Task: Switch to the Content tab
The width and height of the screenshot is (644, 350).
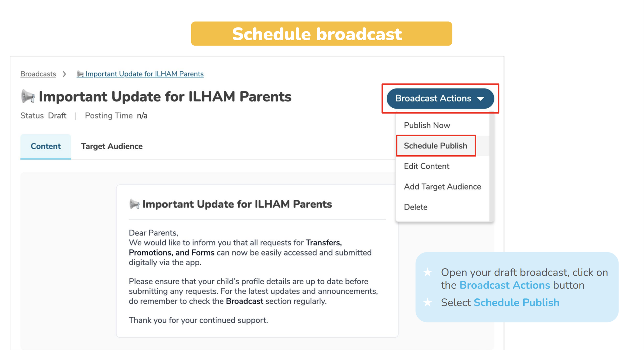Action: (x=46, y=147)
